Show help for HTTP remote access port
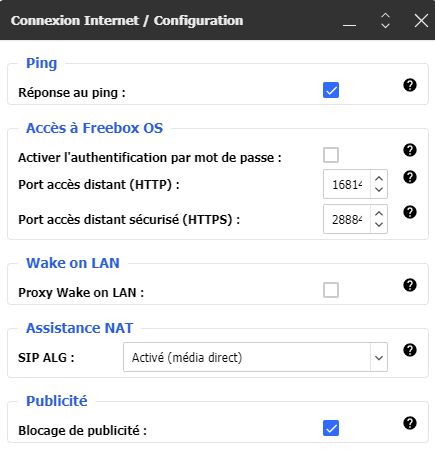 (x=410, y=177)
